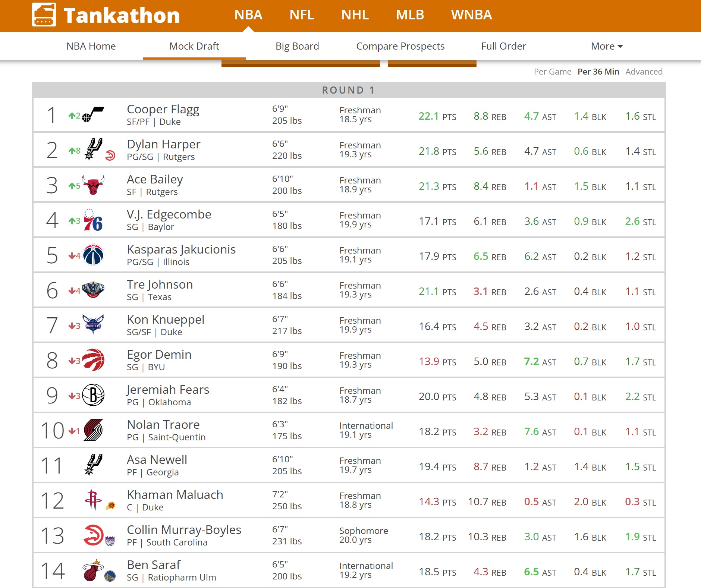Open the MLB section

click(410, 15)
